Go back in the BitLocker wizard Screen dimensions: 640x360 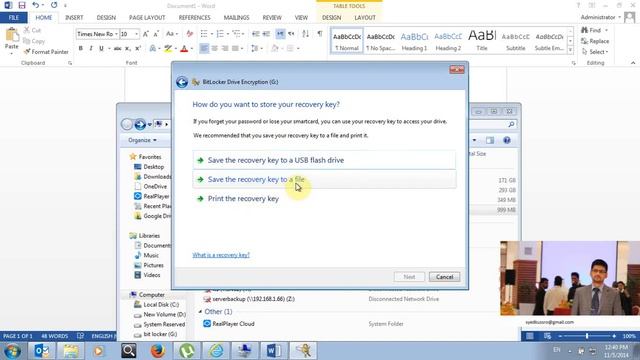click(x=182, y=82)
